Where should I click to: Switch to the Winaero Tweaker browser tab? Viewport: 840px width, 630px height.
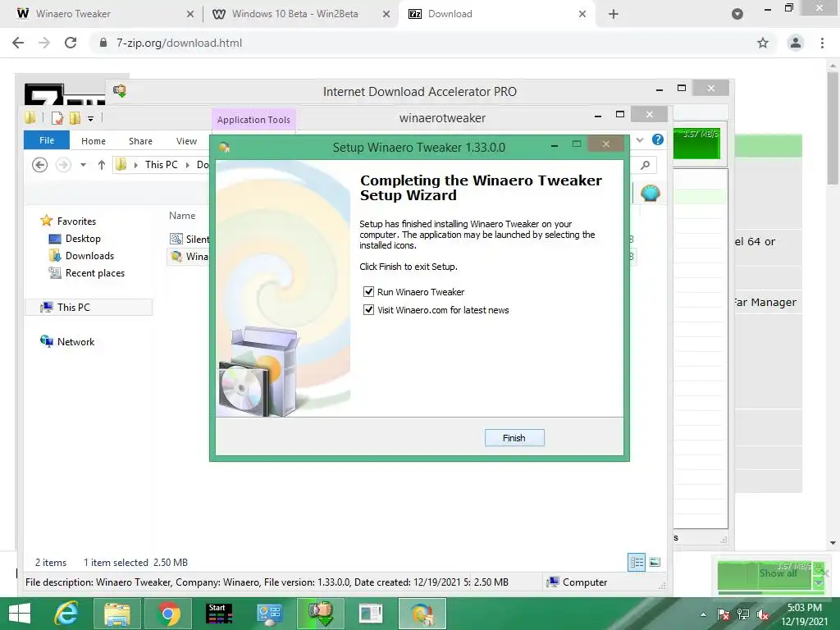click(x=104, y=14)
